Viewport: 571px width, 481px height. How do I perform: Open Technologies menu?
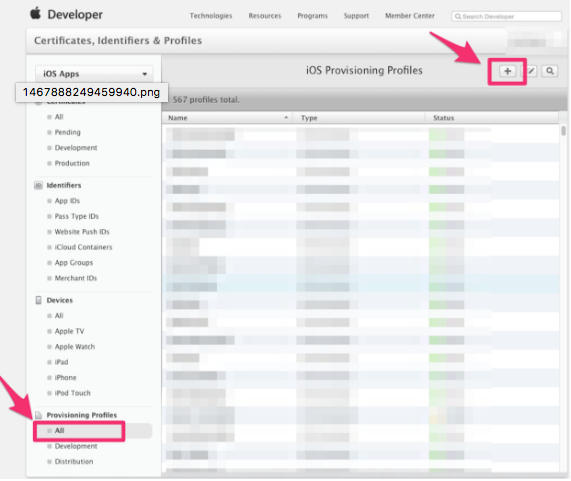211,16
